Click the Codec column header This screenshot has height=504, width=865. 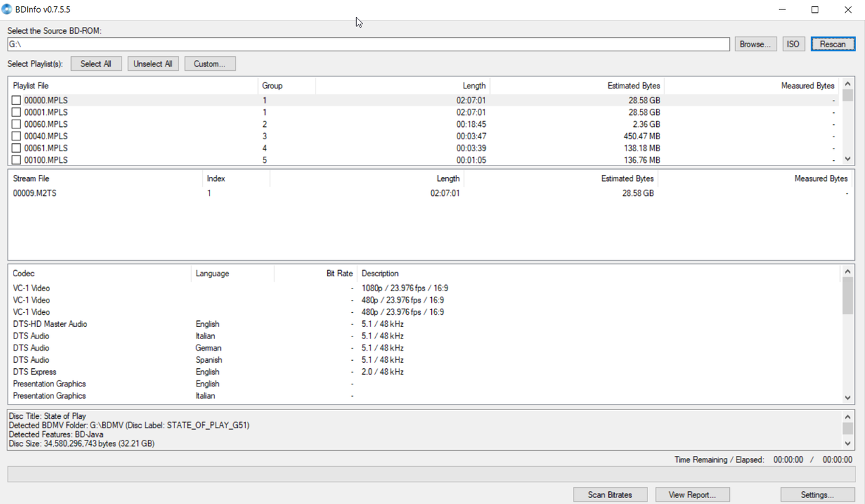click(x=100, y=274)
